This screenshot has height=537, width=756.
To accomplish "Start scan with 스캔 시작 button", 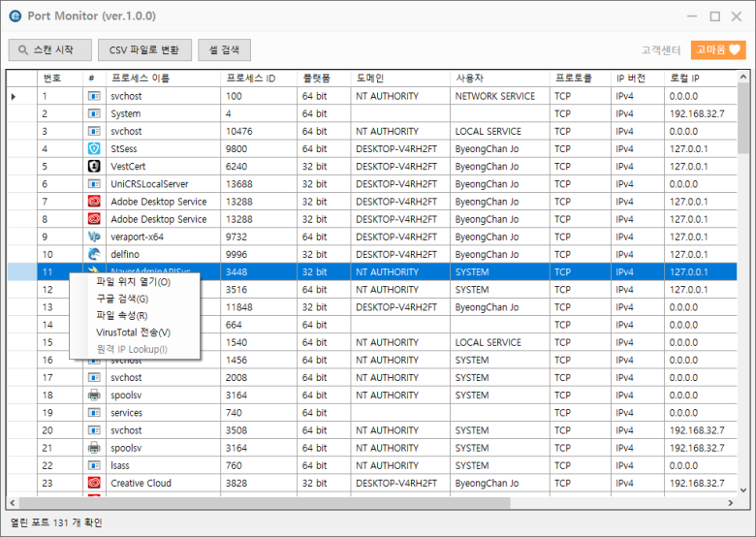I will point(50,49).
